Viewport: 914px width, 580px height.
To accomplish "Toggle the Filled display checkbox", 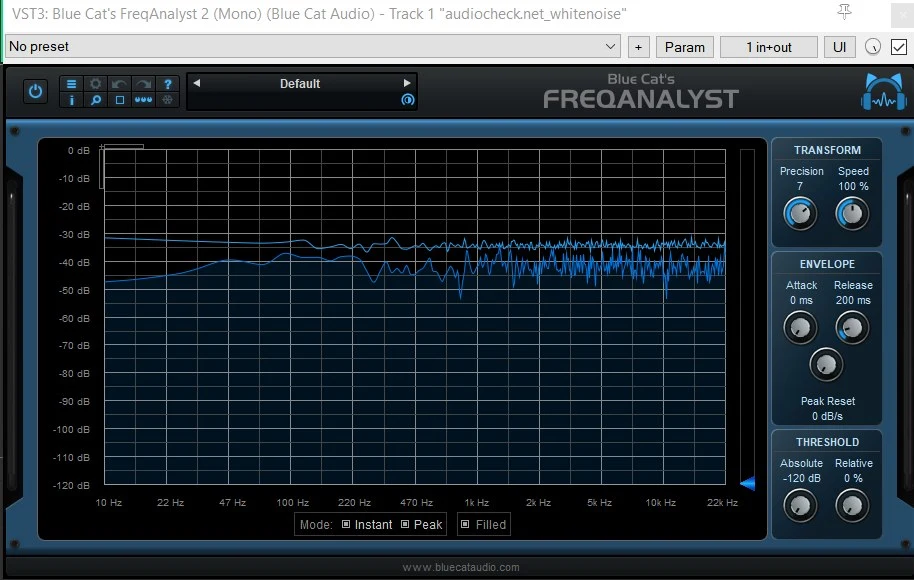I will pos(465,524).
